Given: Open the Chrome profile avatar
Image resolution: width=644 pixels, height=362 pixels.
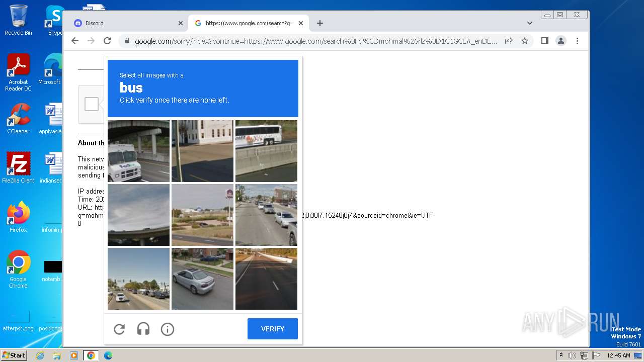Looking at the screenshot, I should point(561,41).
